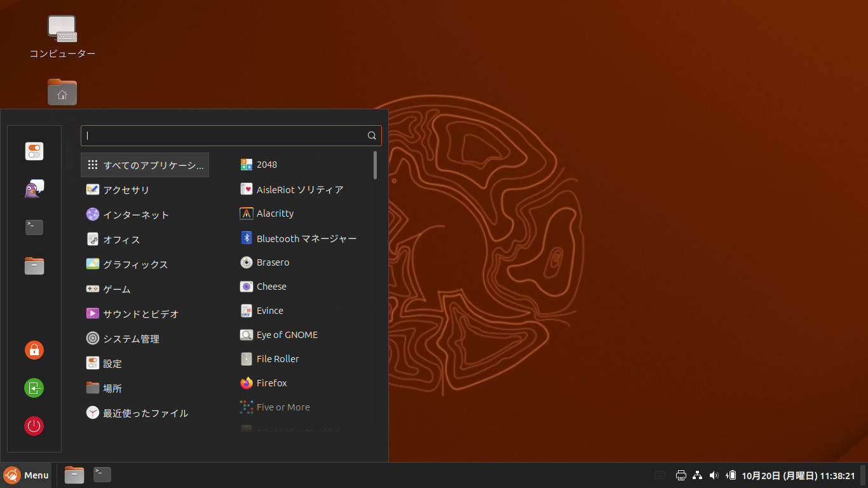
Task: Launch Pidgin messenger from the sidebar
Action: click(x=34, y=189)
